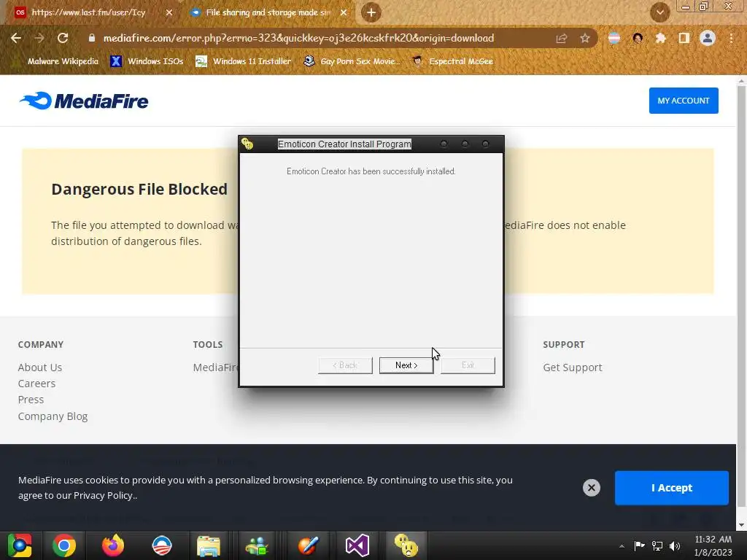Close the last.fm tab

tap(169, 12)
